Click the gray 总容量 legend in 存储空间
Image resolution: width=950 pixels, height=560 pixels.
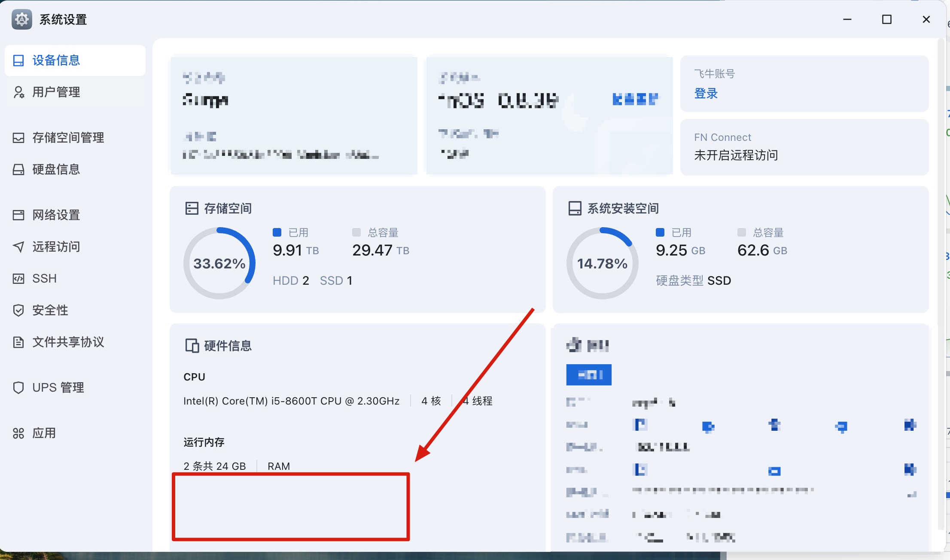click(375, 233)
